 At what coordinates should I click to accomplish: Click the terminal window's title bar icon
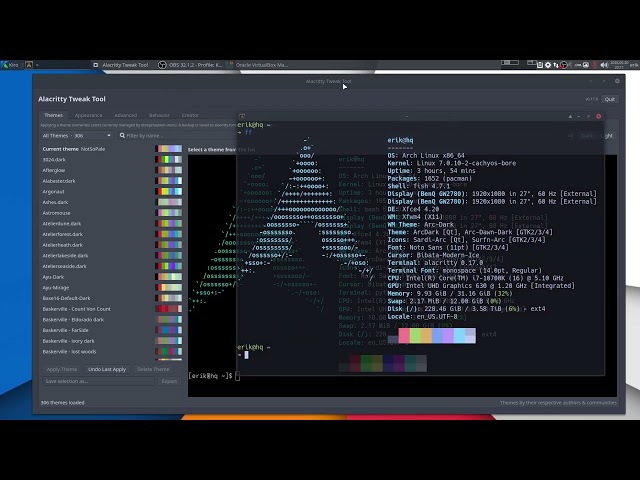pos(242,116)
